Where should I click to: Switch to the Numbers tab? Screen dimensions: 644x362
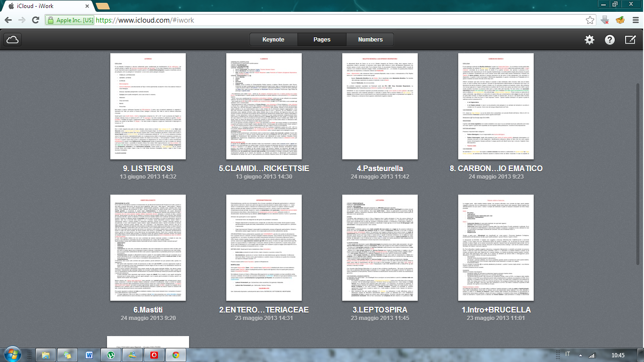pyautogui.click(x=371, y=40)
